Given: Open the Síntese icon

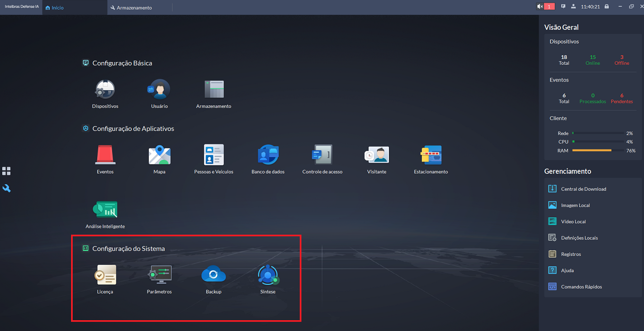Looking at the screenshot, I should [268, 274].
